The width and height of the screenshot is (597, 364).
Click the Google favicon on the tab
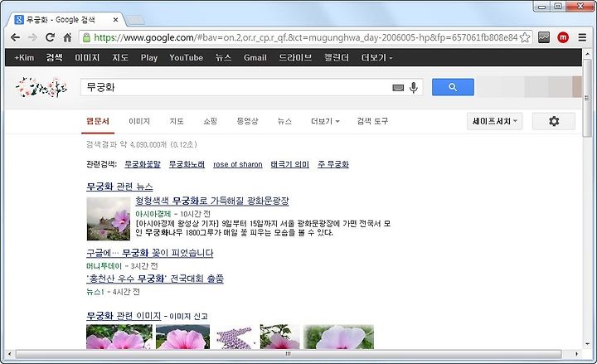tap(18, 19)
